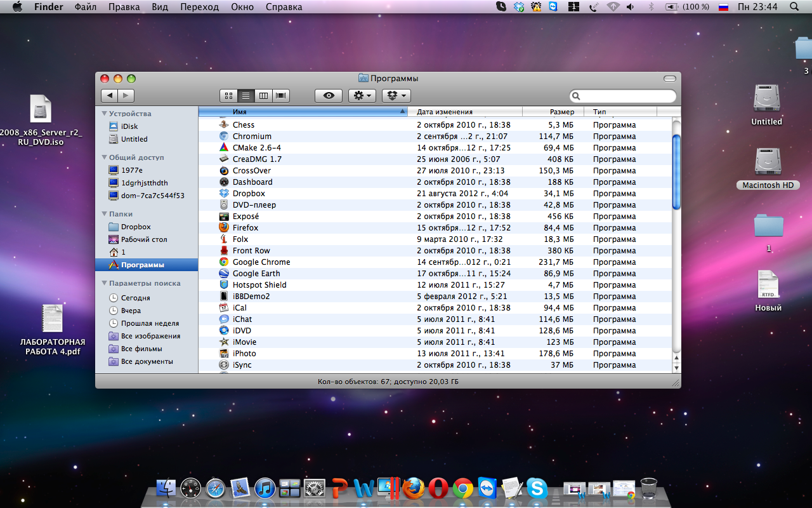Select the iCal application icon
The image size is (812, 508).
tap(224, 308)
